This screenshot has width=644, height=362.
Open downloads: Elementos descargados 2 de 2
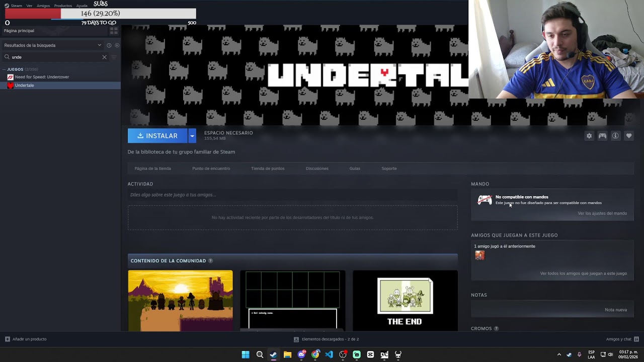tap(326, 339)
